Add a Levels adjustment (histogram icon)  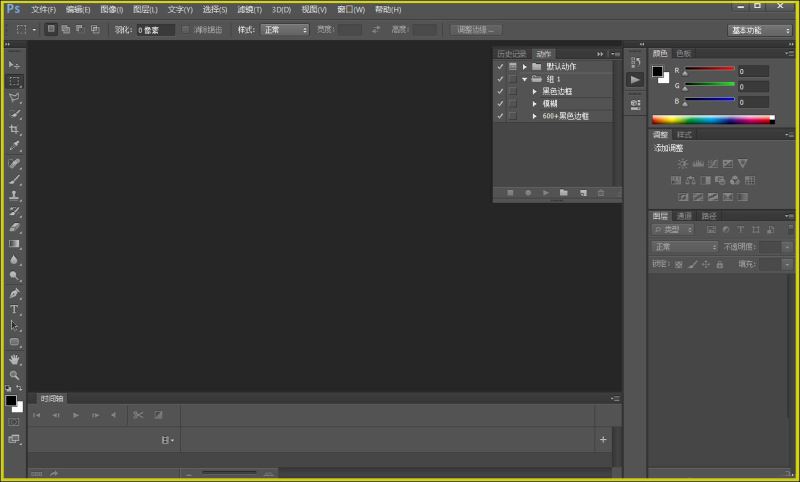(698, 164)
